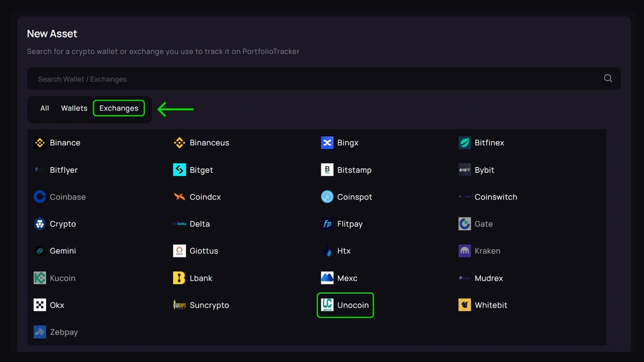Switch to the All tab
The image size is (644, 362).
(45, 108)
